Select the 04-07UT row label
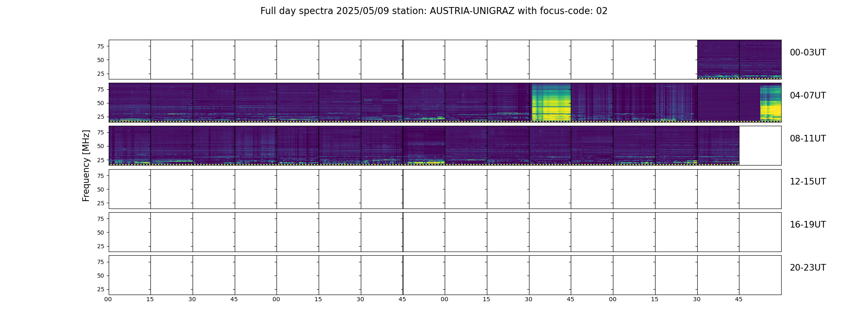Image resolution: width=868 pixels, height=331 pixels. pyautogui.click(x=808, y=96)
